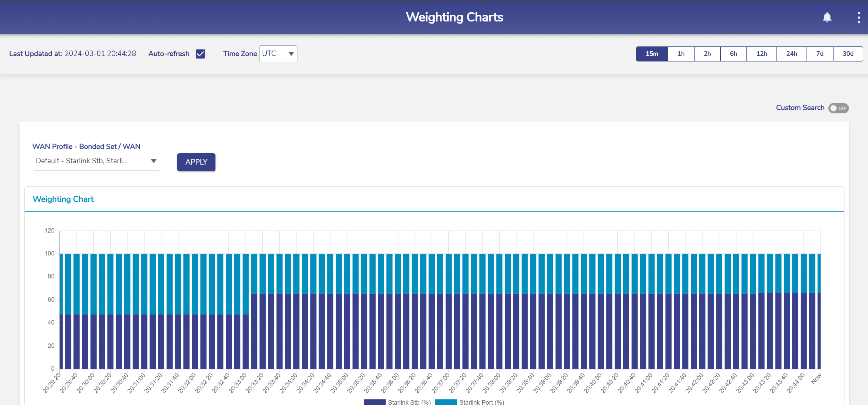Toggle the Starlink Port (%) legend label
868x405 pixels.
pyautogui.click(x=481, y=402)
